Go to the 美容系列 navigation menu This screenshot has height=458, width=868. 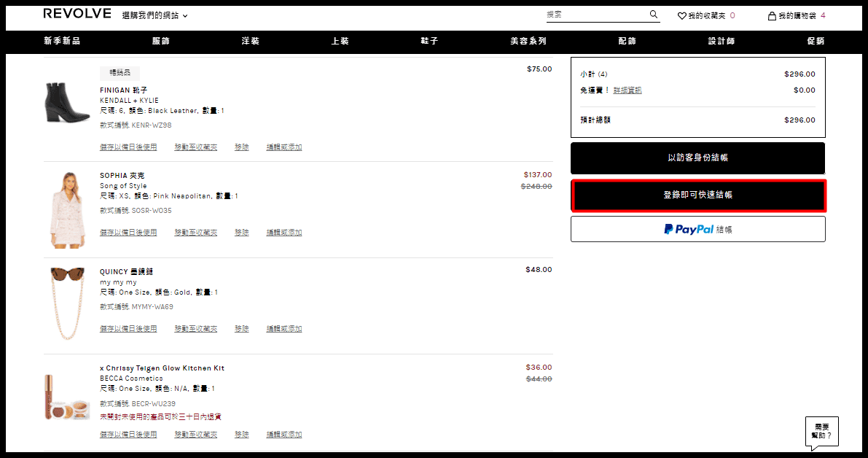tap(528, 42)
